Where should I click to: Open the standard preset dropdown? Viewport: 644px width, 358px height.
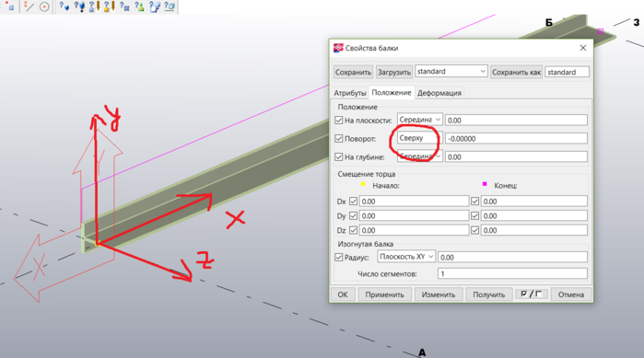pyautogui.click(x=451, y=72)
